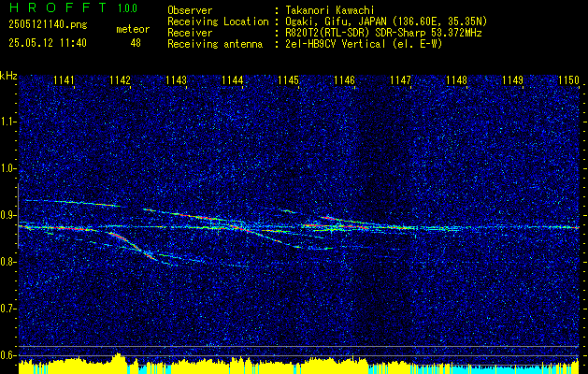Click the 1.0 frequency axis label
The height and width of the screenshot is (374, 588).
click(x=8, y=168)
